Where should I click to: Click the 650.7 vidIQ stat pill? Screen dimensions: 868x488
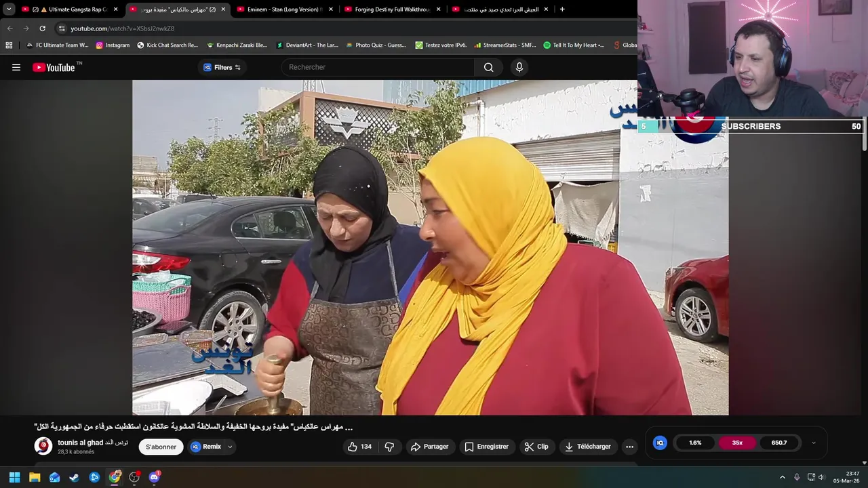coord(779,443)
